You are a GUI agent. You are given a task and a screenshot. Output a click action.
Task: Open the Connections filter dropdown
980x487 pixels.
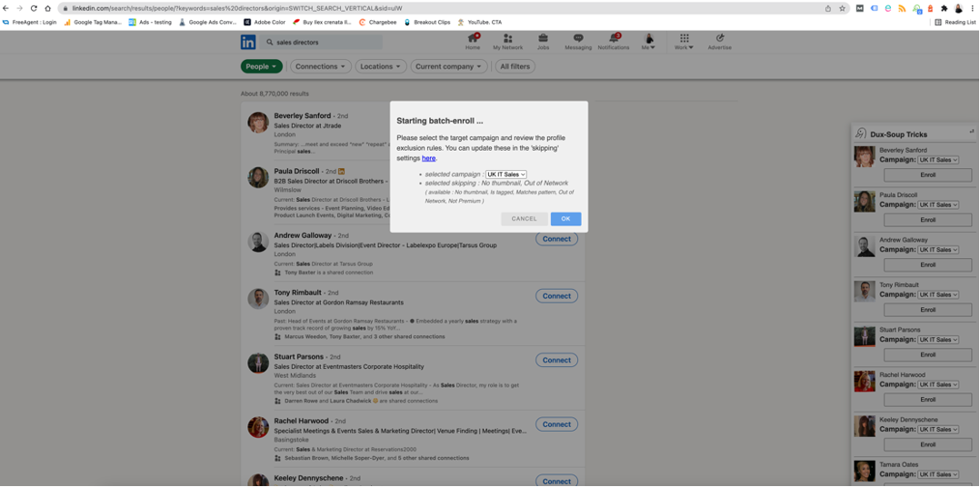click(x=321, y=66)
